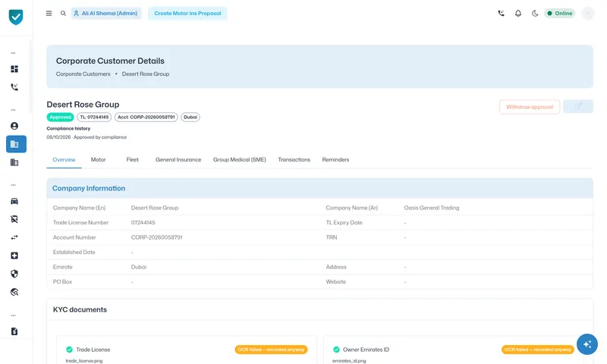Click Oasis General Trading value
607x364 pixels.
click(432, 208)
